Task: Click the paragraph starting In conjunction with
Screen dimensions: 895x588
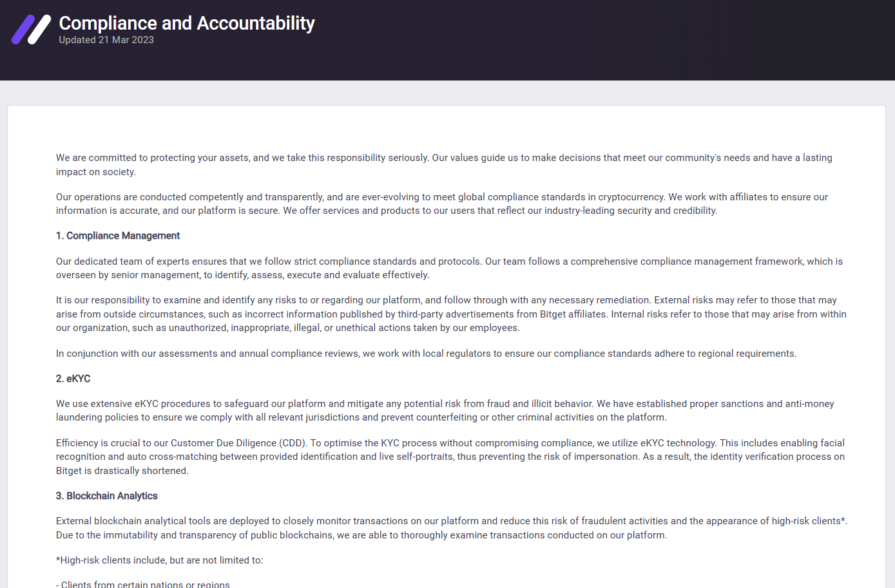Action: point(426,354)
